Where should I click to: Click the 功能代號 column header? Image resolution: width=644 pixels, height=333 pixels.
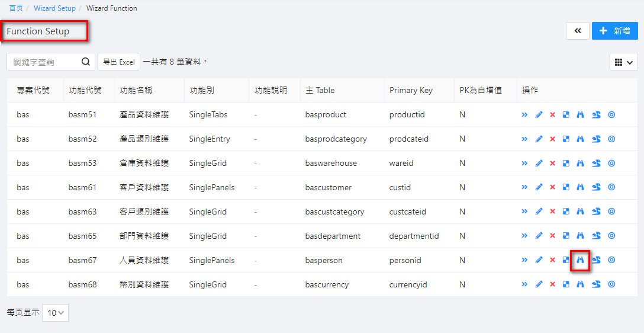[85, 91]
